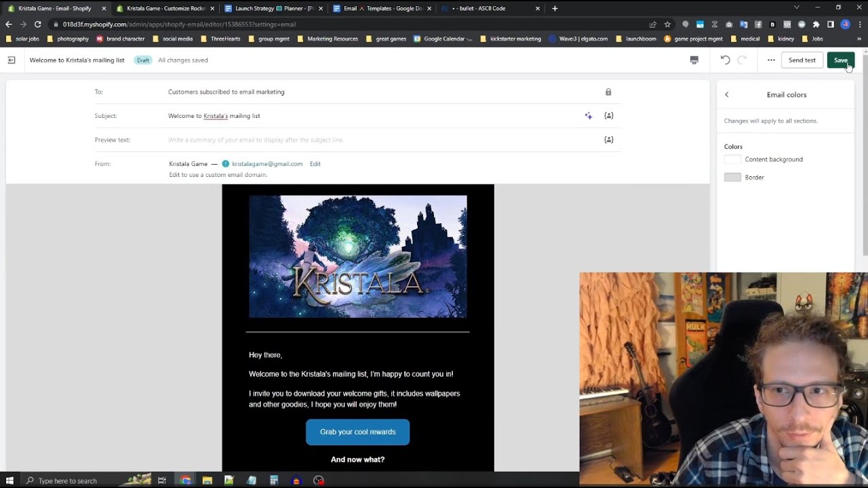The width and height of the screenshot is (868, 488).
Task: Open the Chrome side panel icon
Action: coord(830,24)
